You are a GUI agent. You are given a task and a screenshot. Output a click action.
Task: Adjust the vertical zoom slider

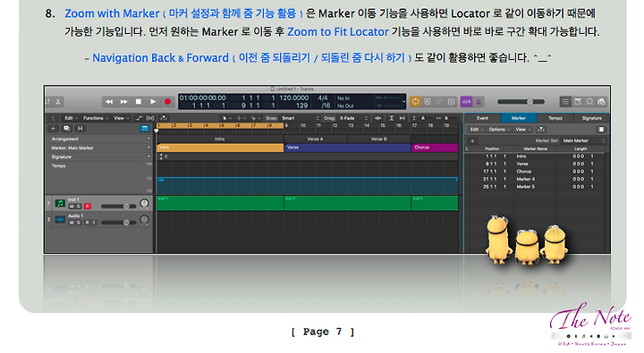tap(423, 118)
